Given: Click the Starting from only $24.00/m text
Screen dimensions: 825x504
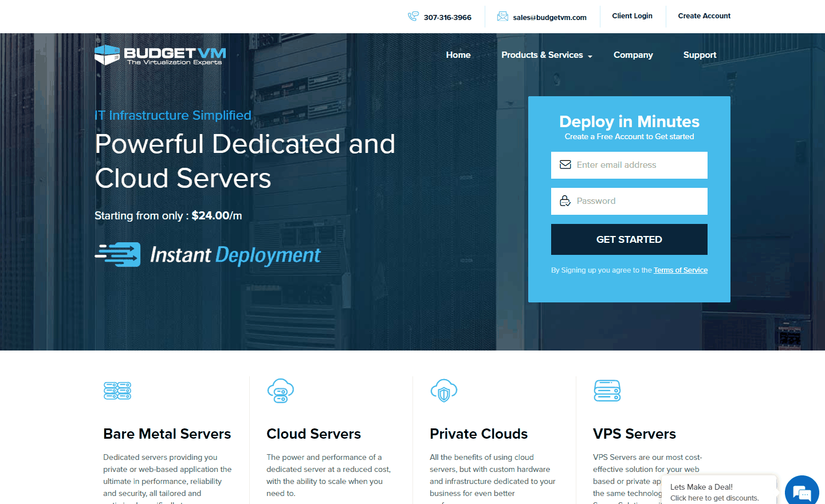Looking at the screenshot, I should pyautogui.click(x=168, y=216).
